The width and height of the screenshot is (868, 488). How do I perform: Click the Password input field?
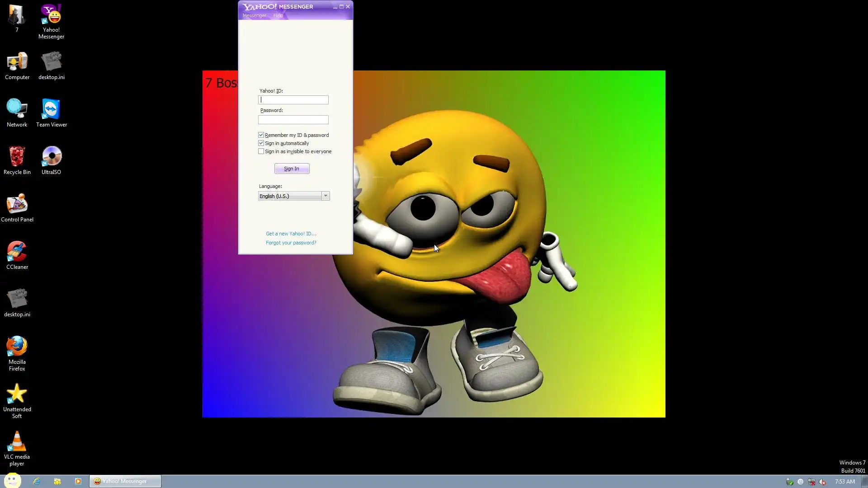(x=293, y=120)
